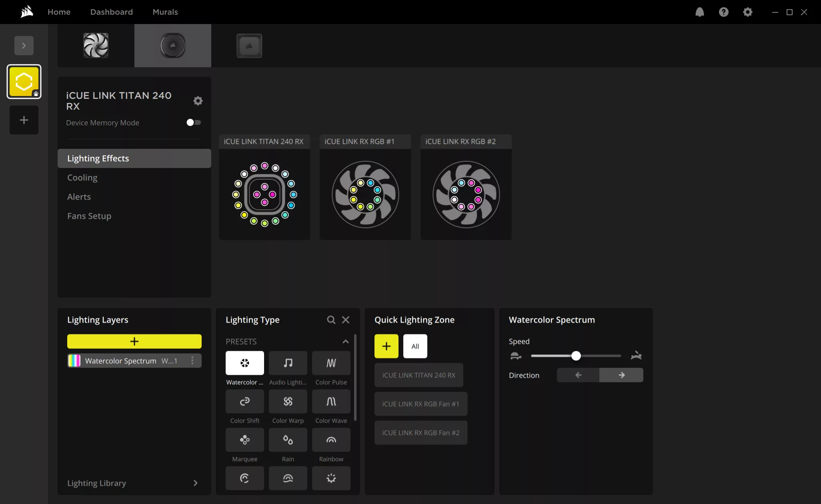This screenshot has width=821, height=504.
Task: Select iCUE LINK RX RGB Fan #1 zone
Action: point(421,404)
